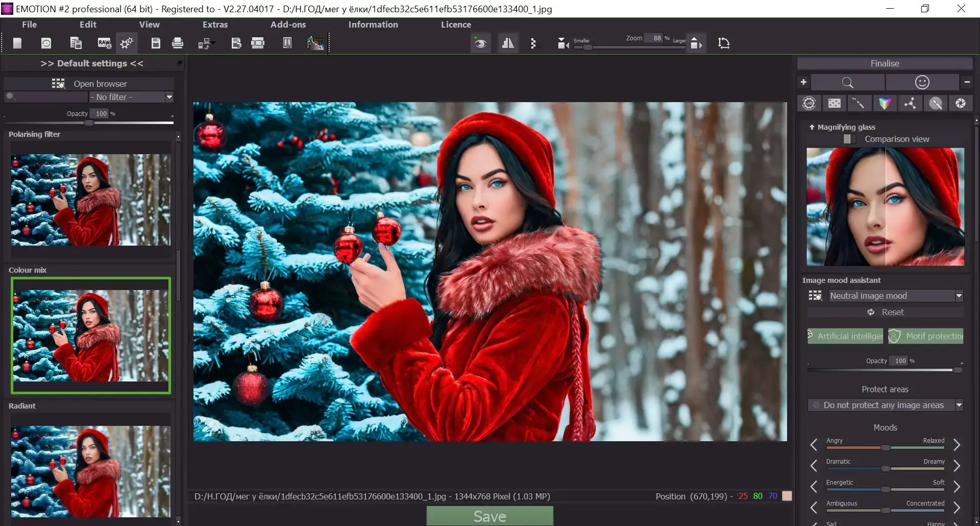The image size is (980, 526).
Task: Collapse the Magnifying glass section
Action: point(812,127)
